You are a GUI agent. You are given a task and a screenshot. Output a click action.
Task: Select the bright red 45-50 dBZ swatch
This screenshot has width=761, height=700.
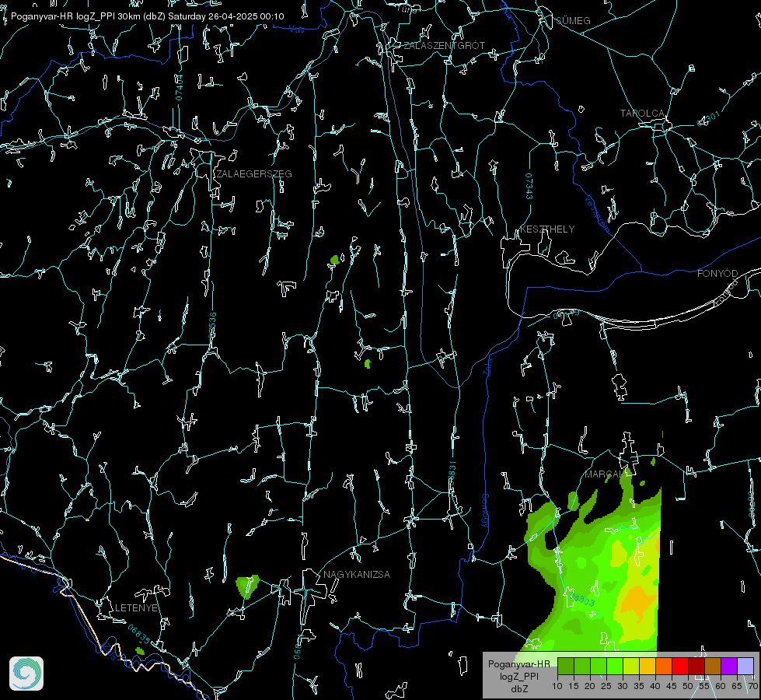coord(680,666)
